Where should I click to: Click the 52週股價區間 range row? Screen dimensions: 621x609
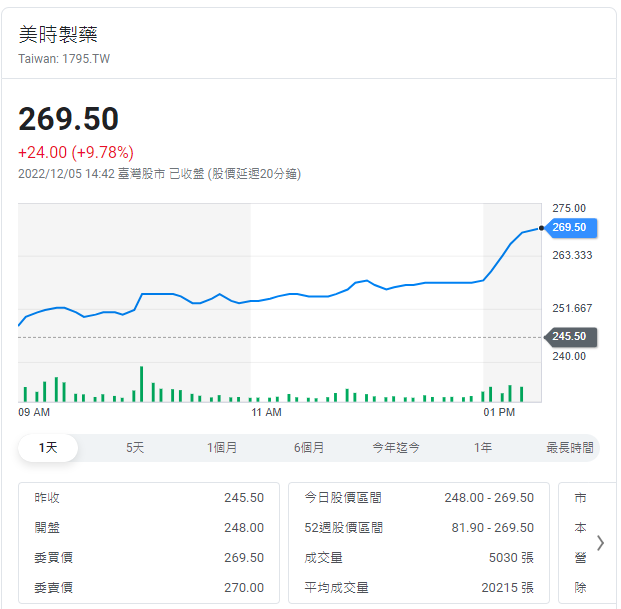pyautogui.click(x=418, y=528)
